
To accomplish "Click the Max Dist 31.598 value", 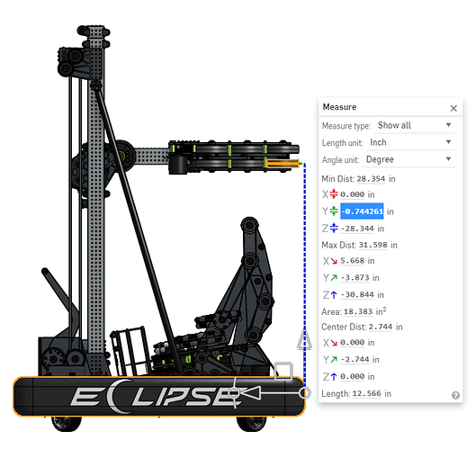I will (373, 245).
